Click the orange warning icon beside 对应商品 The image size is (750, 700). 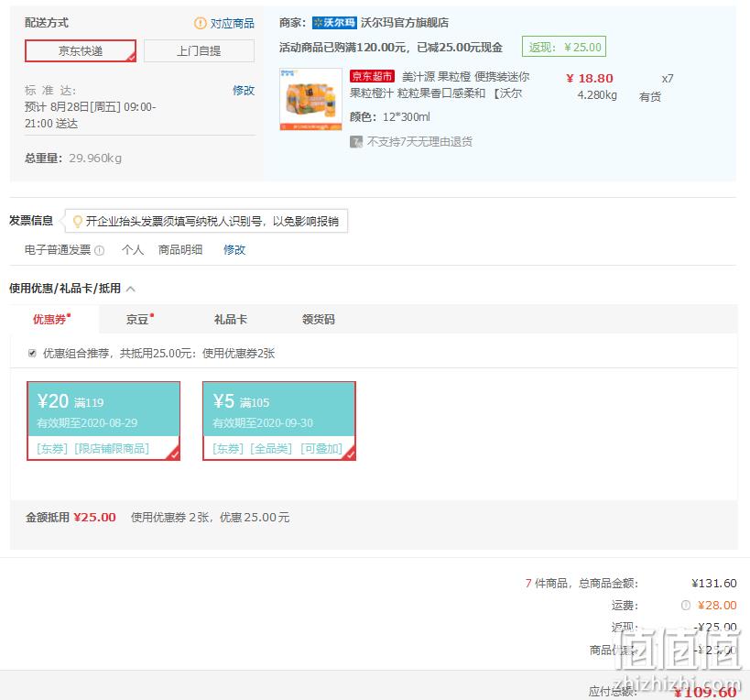200,23
